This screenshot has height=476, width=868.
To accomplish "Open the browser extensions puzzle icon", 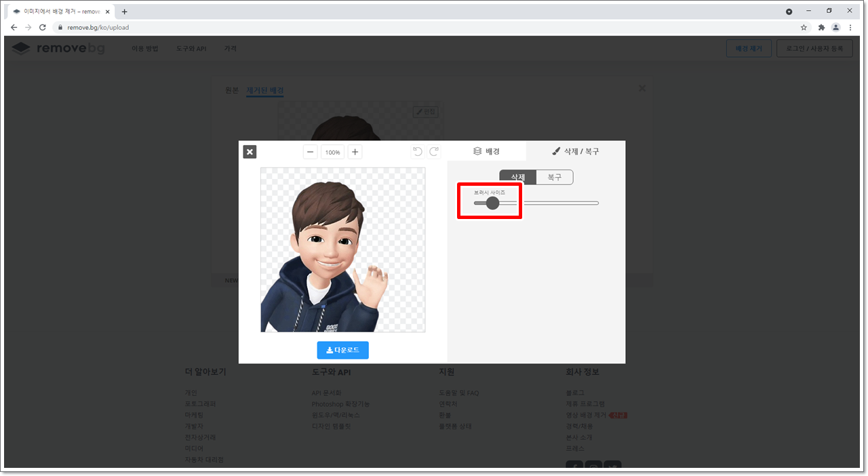I will [x=821, y=28].
